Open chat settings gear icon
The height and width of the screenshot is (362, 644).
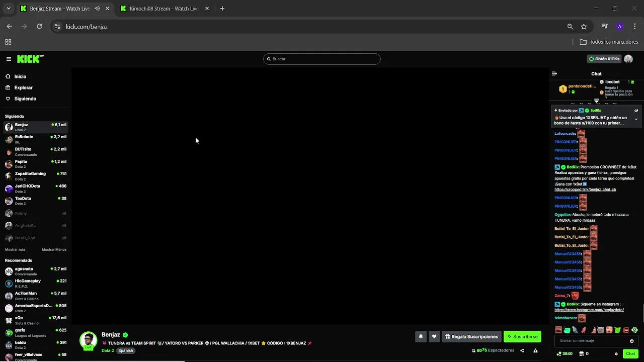(616, 354)
